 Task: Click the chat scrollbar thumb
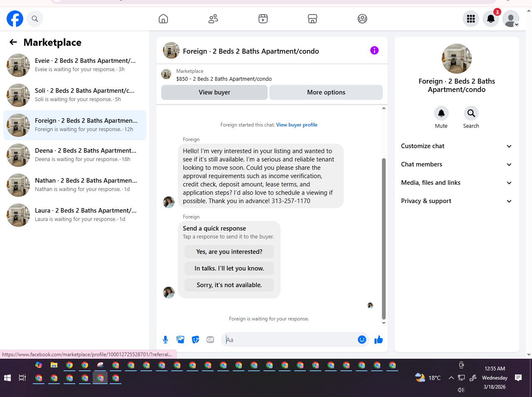pos(384,238)
